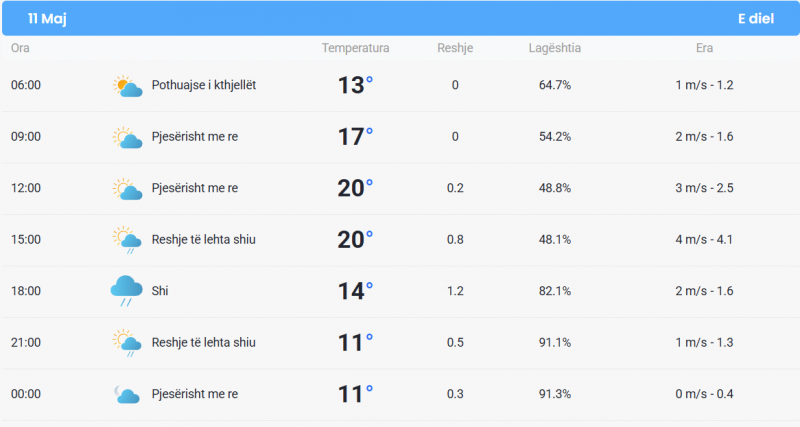This screenshot has height=427, width=800.
Task: Click the Era wind column header
Action: coord(704,48)
